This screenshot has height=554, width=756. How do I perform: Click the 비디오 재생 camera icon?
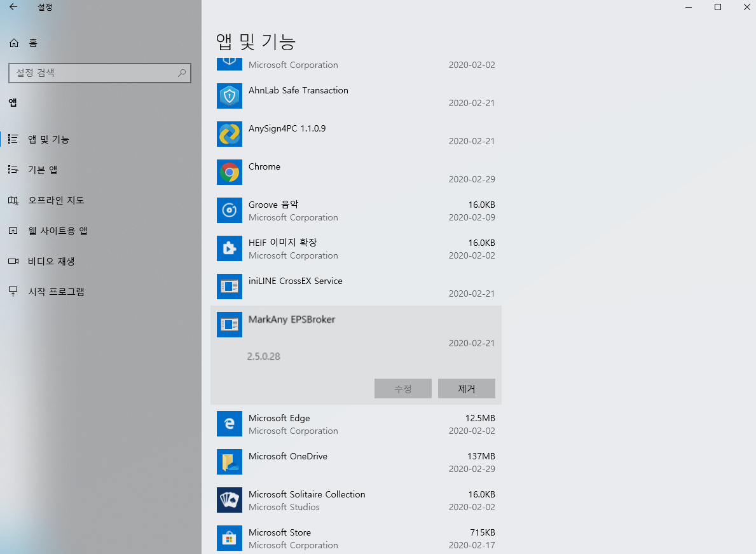tap(13, 261)
